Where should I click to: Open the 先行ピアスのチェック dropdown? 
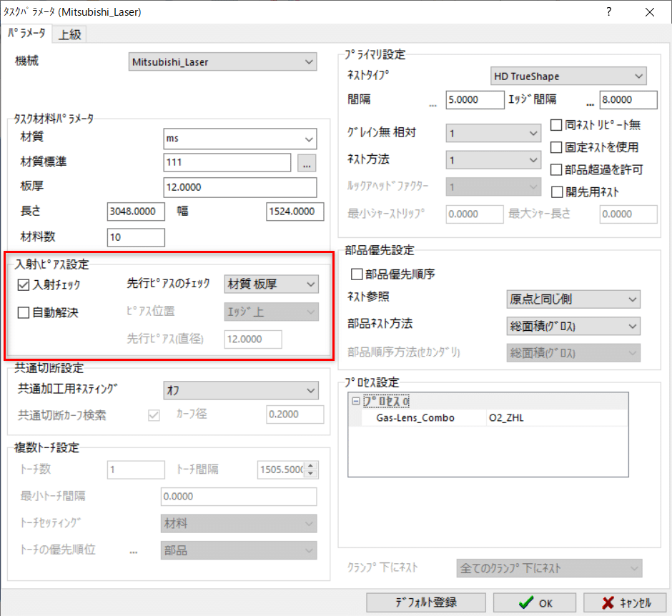point(271,284)
